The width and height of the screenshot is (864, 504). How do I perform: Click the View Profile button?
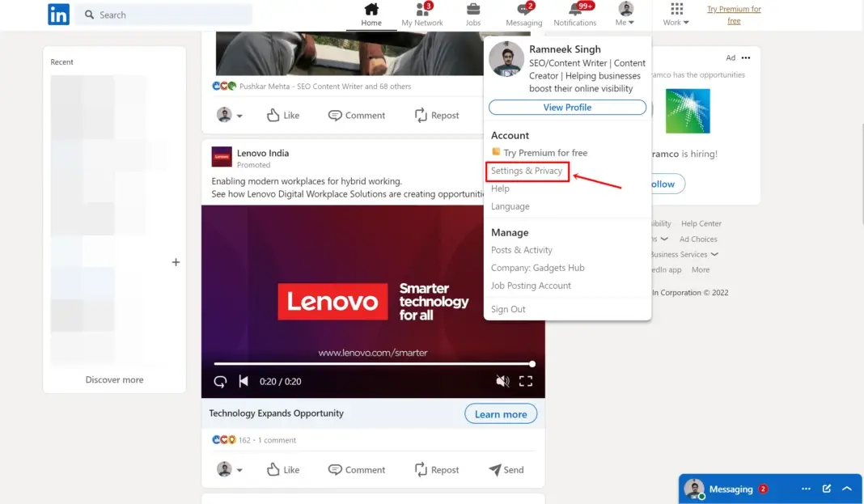tap(567, 108)
